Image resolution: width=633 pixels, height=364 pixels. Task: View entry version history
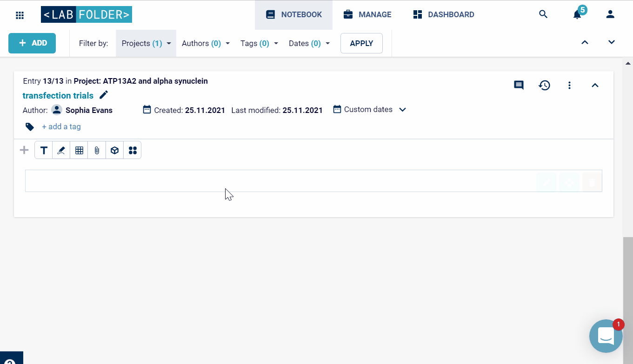coord(544,85)
